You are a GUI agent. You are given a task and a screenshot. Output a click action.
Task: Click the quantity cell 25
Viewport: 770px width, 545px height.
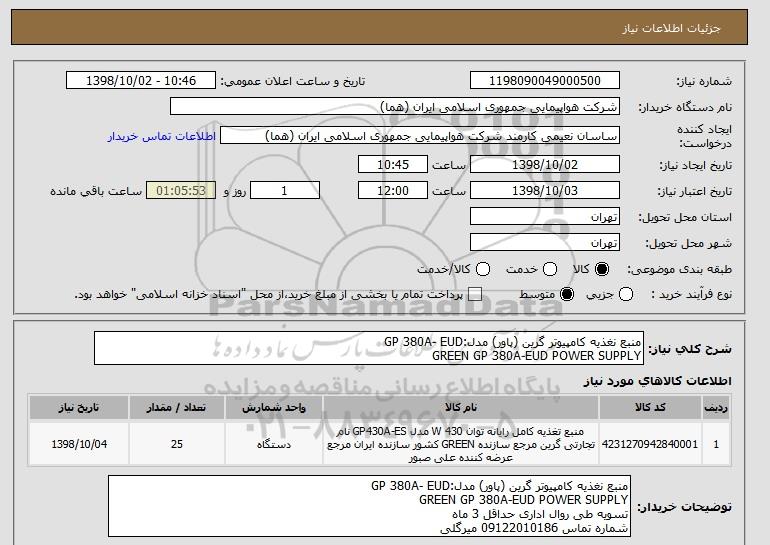click(x=177, y=444)
